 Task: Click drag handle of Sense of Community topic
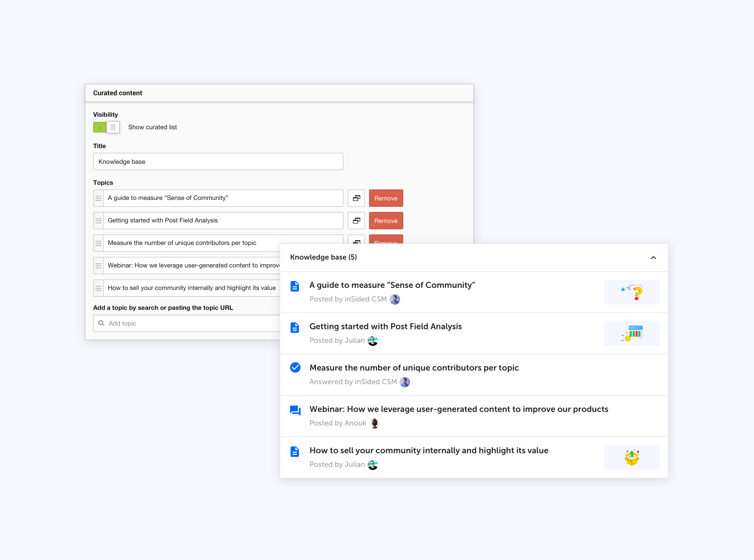[x=98, y=198]
